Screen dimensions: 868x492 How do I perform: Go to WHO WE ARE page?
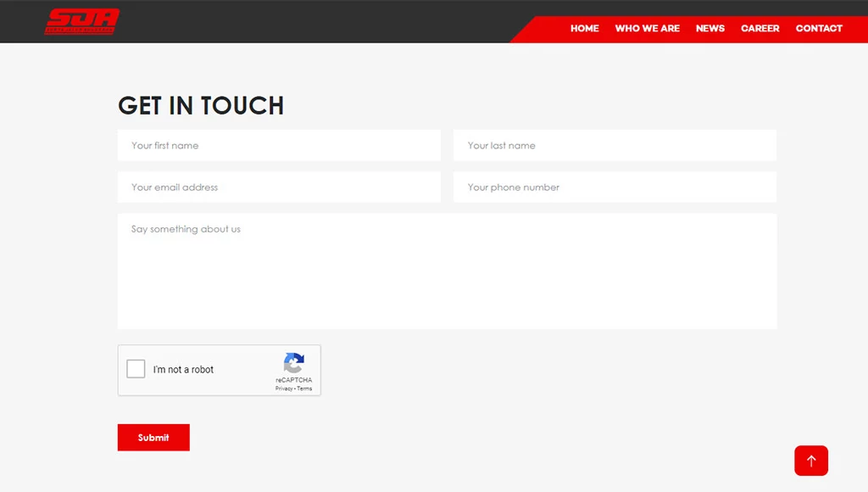[x=647, y=28]
